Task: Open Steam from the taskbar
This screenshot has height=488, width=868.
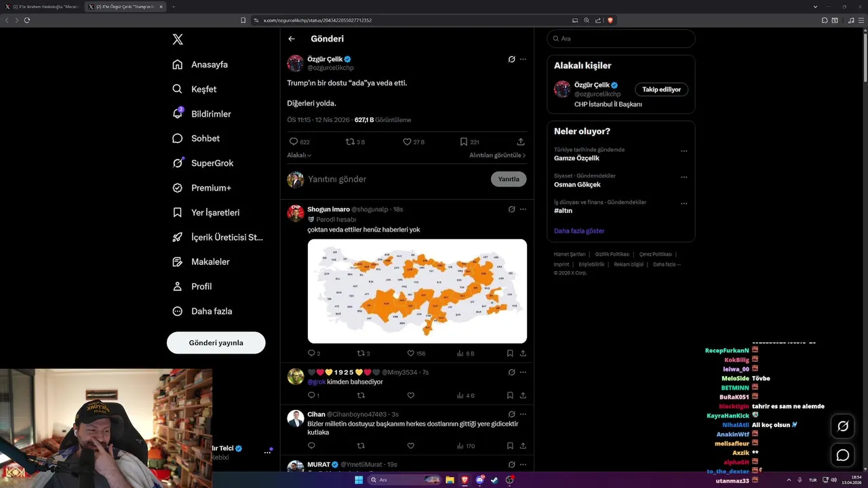Action: (x=494, y=480)
